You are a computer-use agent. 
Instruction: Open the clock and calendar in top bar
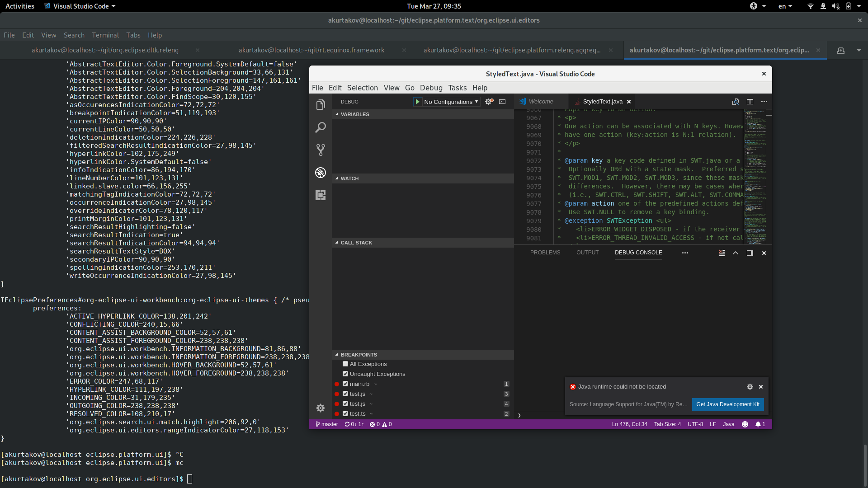434,6
